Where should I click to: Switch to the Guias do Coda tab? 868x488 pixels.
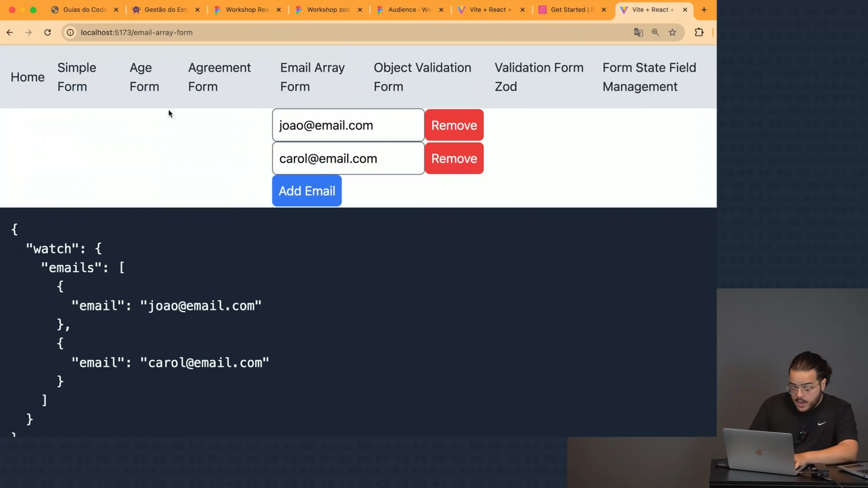(84, 9)
